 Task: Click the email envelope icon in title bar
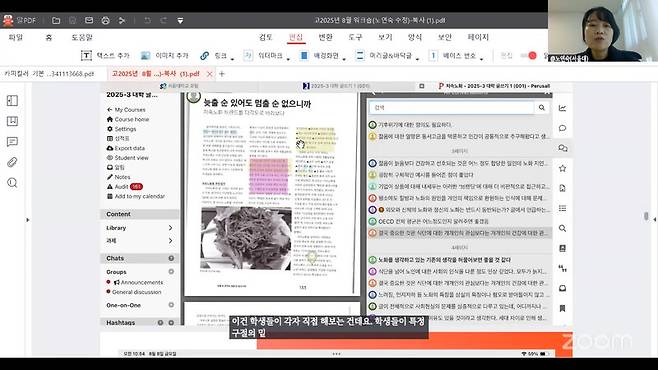tap(89, 20)
